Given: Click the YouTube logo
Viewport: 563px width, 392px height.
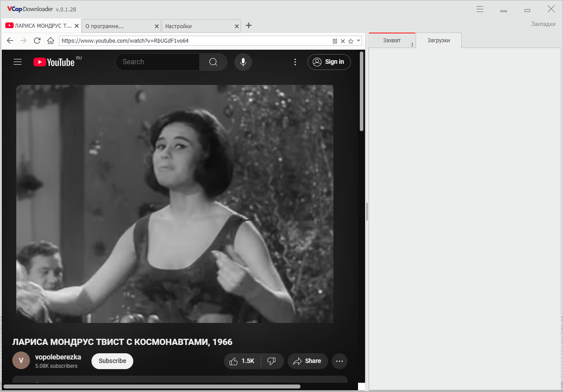Looking at the screenshot, I should 54,62.
